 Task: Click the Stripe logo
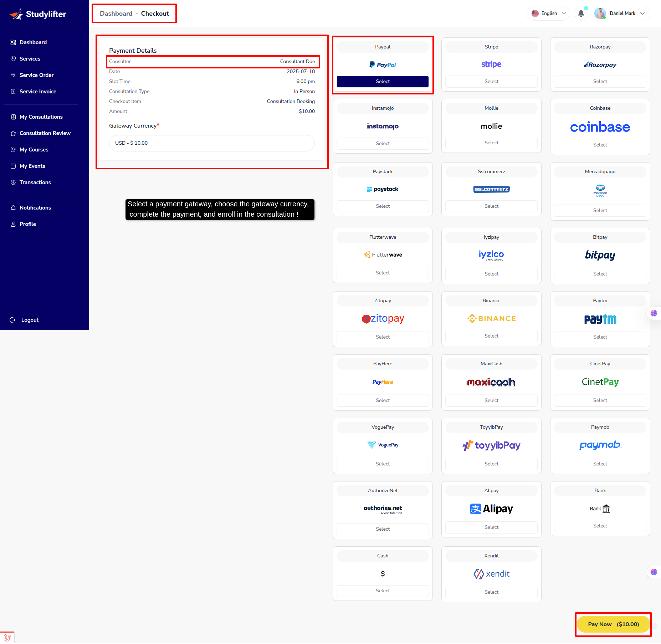[491, 65]
